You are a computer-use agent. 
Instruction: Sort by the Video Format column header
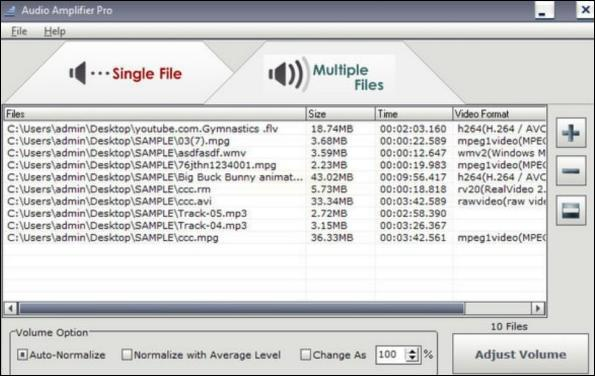(x=499, y=114)
